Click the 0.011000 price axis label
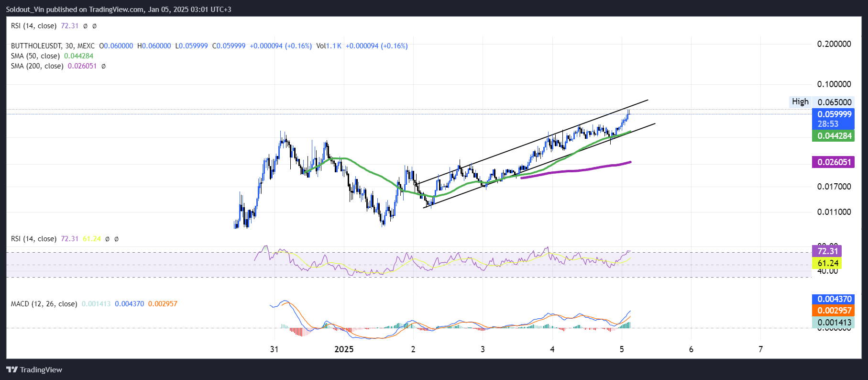The image size is (868, 380). [x=834, y=212]
